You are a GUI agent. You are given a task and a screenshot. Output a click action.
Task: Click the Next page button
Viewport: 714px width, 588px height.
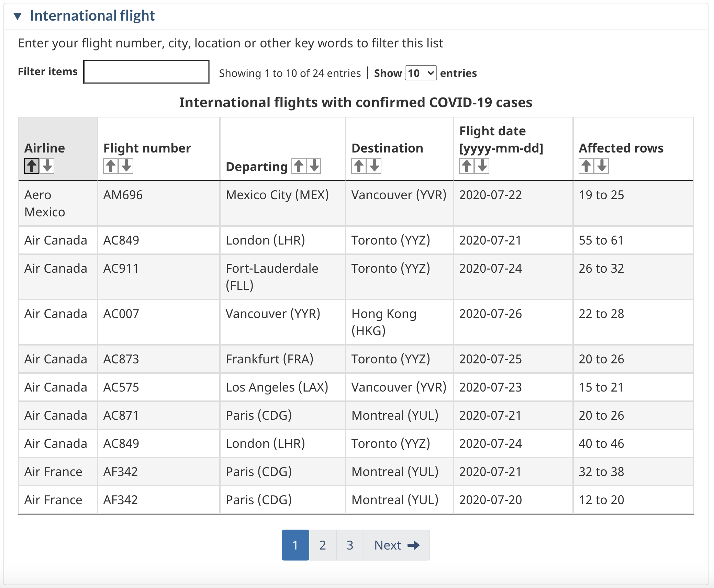pos(397,545)
